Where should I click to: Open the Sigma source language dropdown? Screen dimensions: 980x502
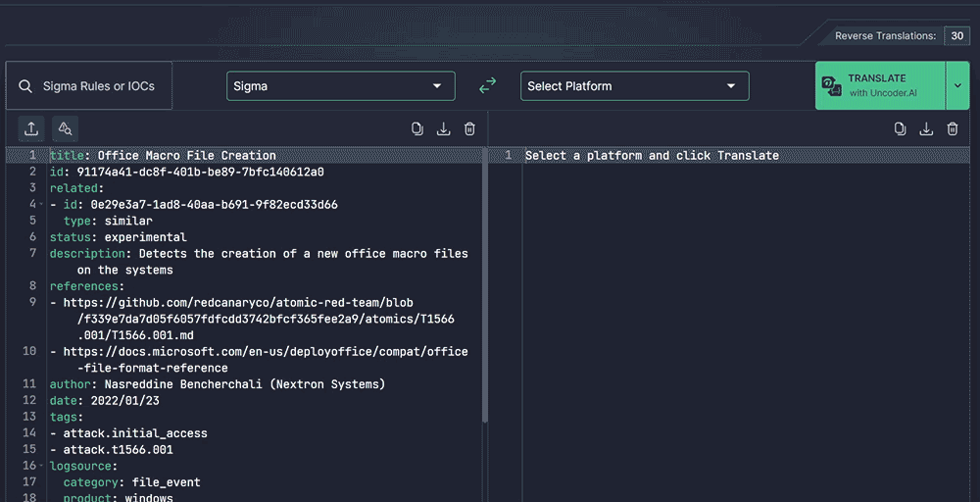(340, 86)
